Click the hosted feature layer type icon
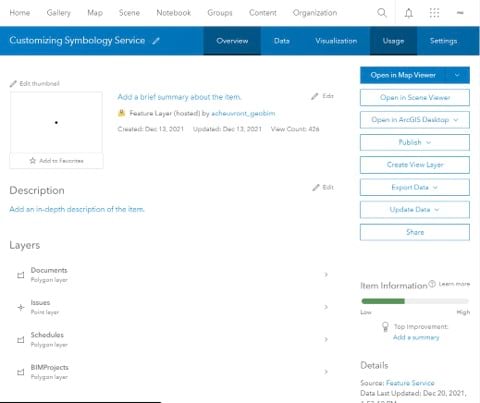480x403 pixels. (121, 113)
